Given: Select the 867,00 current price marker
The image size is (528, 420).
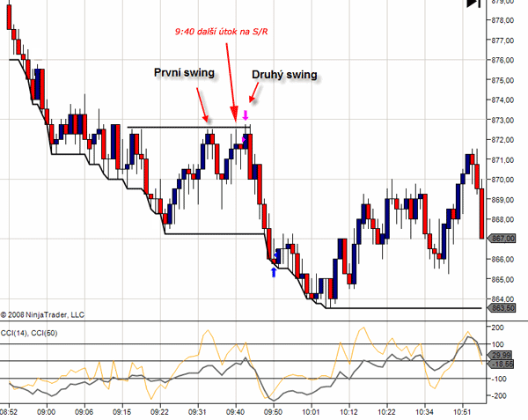Looking at the screenshot, I should tap(502, 239).
